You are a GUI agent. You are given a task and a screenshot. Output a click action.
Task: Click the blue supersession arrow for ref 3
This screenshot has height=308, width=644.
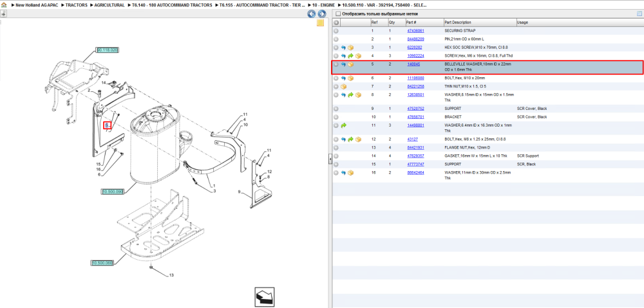[343, 48]
